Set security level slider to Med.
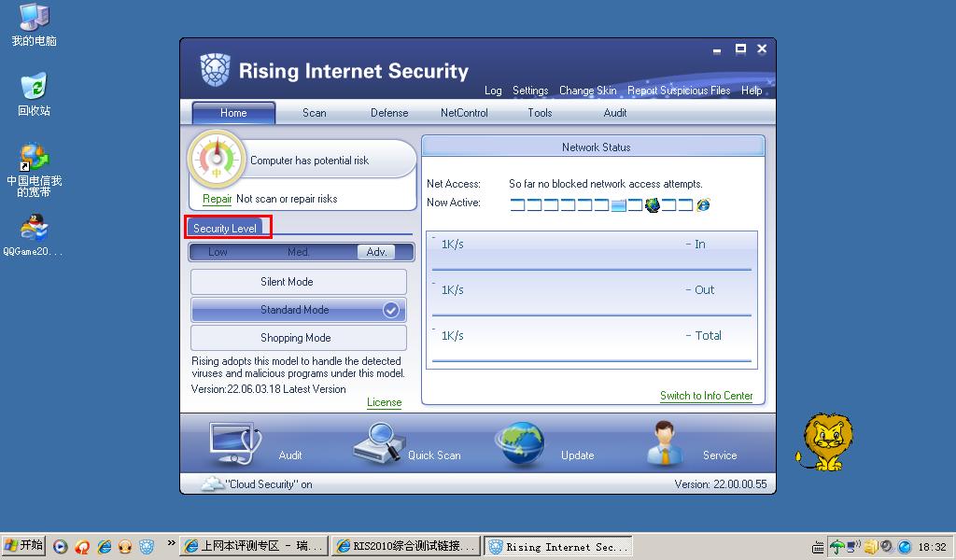Viewport: 956px width, 560px height. 298,252
